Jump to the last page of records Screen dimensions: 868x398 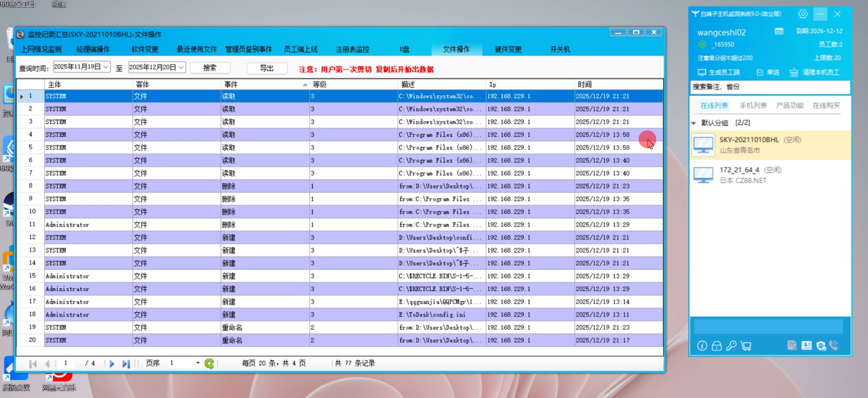[x=126, y=364]
